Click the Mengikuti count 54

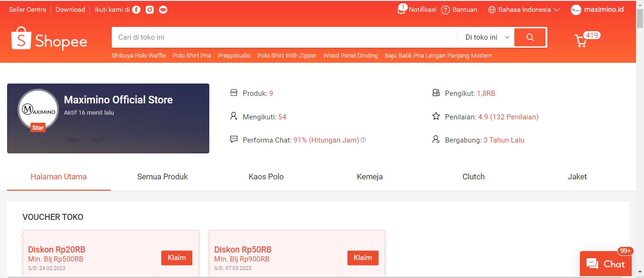click(282, 117)
